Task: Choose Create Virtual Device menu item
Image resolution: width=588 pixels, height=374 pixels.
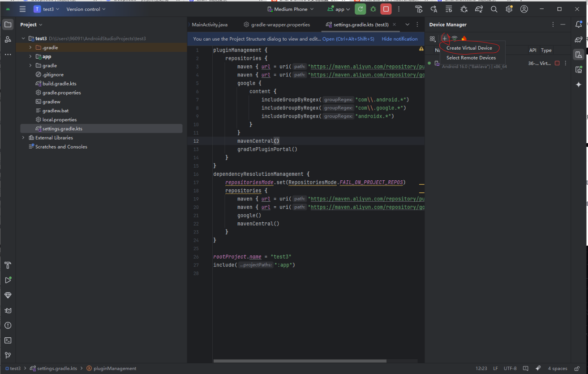Action: click(x=469, y=48)
